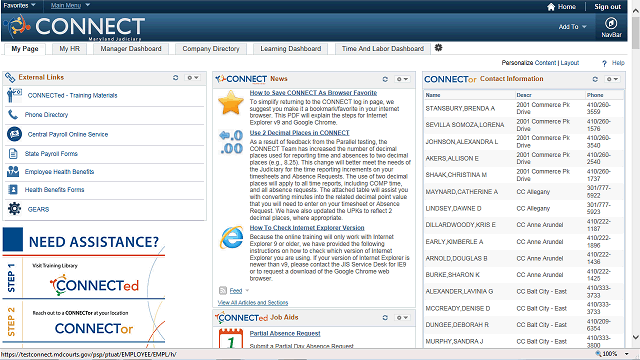Select AKERS,ALLISON E contact name
Image resolution: width=640 pixels, height=360 pixels.
452,158
